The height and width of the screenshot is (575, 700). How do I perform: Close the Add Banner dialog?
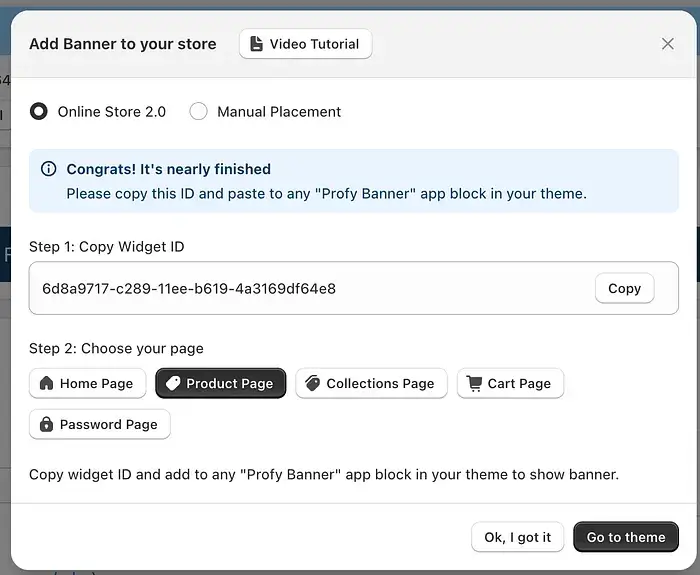point(667,44)
